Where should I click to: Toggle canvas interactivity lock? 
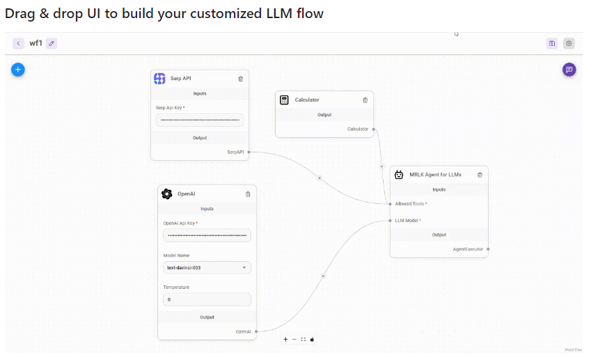[312, 340]
